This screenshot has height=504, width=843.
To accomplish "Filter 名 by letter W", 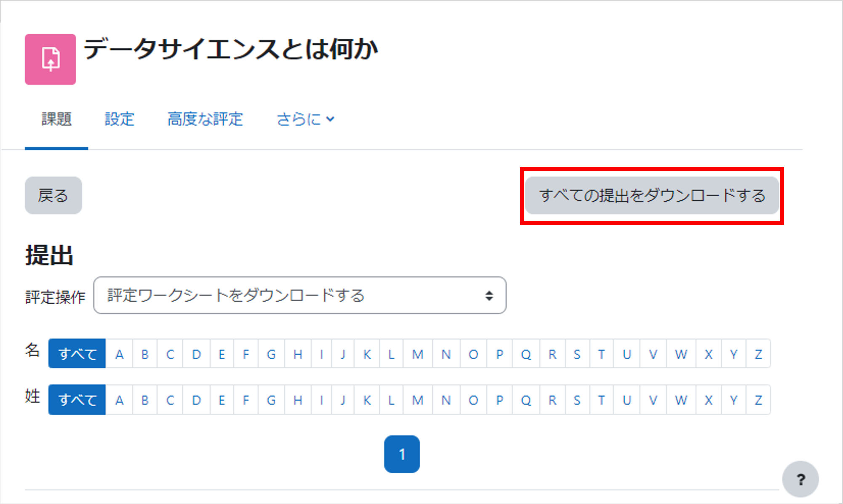I will 681,353.
